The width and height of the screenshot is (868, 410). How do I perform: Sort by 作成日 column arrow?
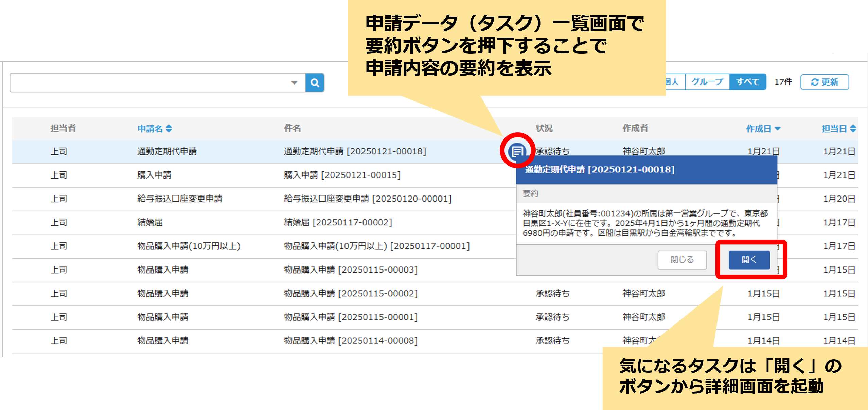(777, 129)
